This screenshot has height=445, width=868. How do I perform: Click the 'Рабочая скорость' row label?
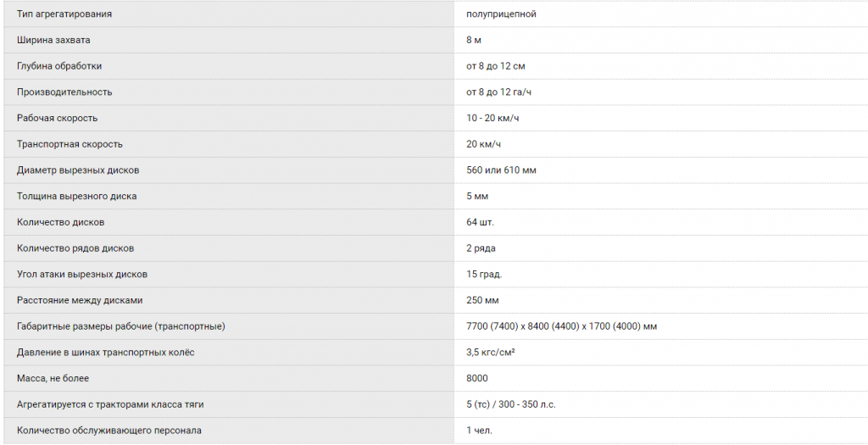pyautogui.click(x=57, y=118)
